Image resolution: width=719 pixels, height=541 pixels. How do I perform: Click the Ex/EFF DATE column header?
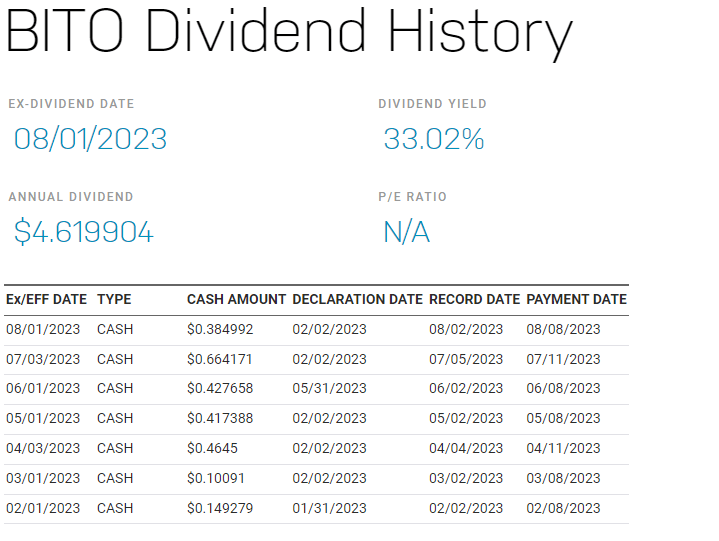click(x=46, y=299)
